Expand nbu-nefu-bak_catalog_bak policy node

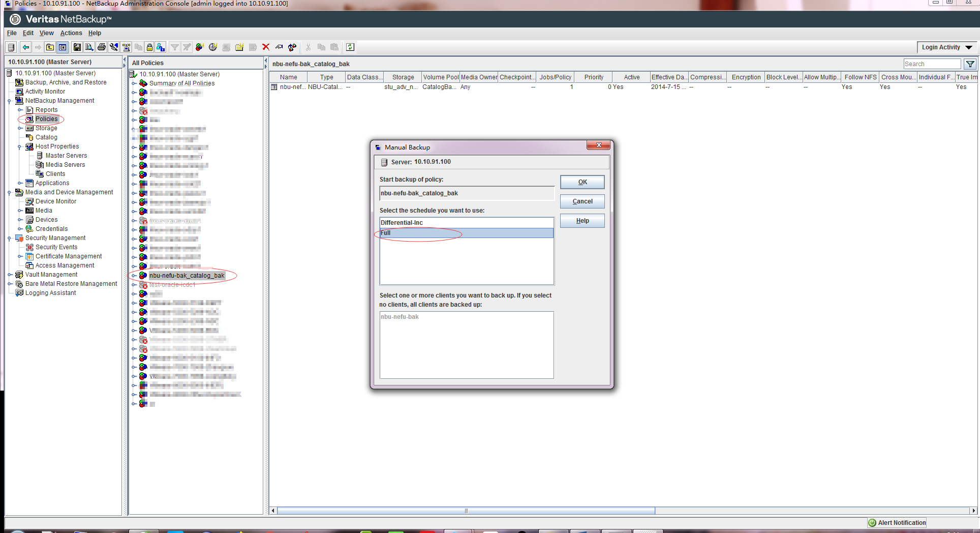[134, 276]
